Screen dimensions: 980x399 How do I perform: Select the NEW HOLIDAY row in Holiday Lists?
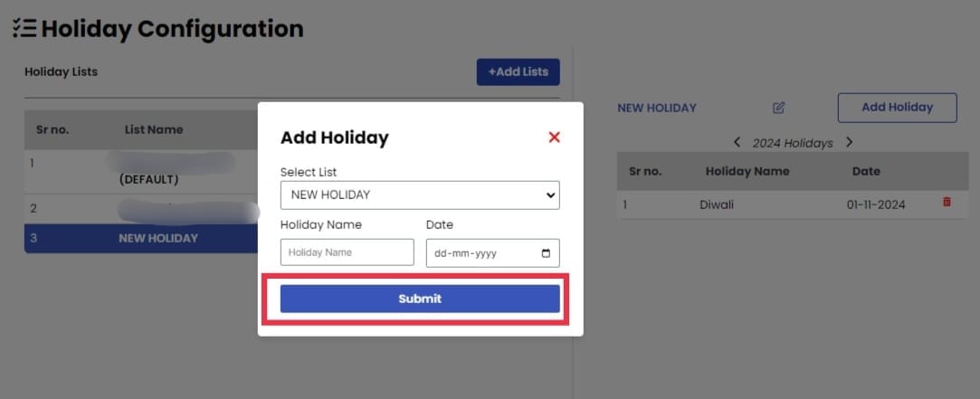(141, 238)
